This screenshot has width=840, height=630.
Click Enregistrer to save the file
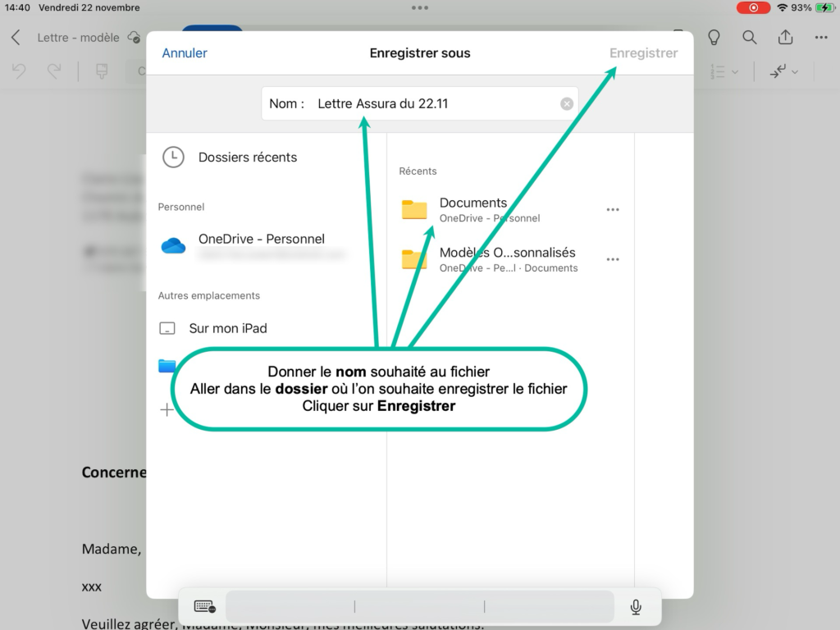click(643, 53)
